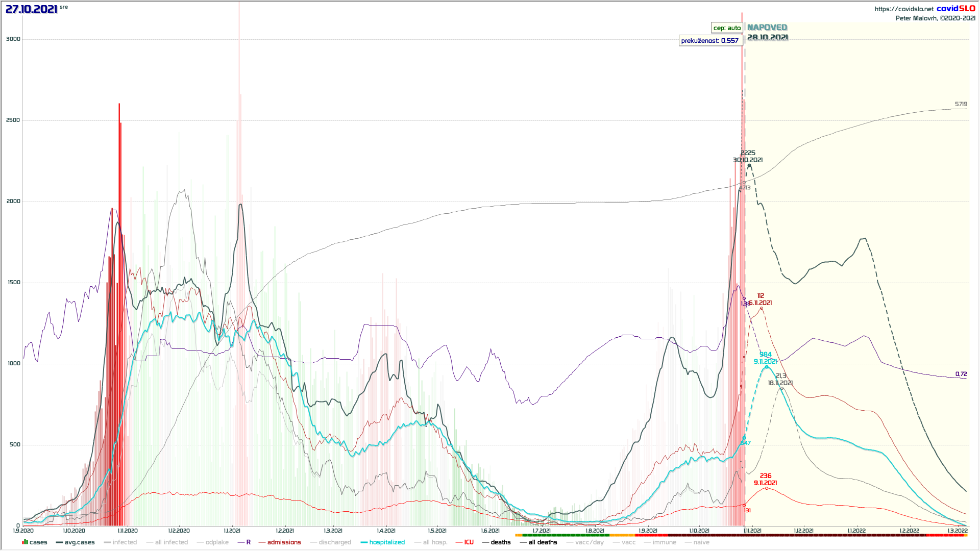Toggle deaths legend entry
The image size is (980, 551).
pos(500,542)
